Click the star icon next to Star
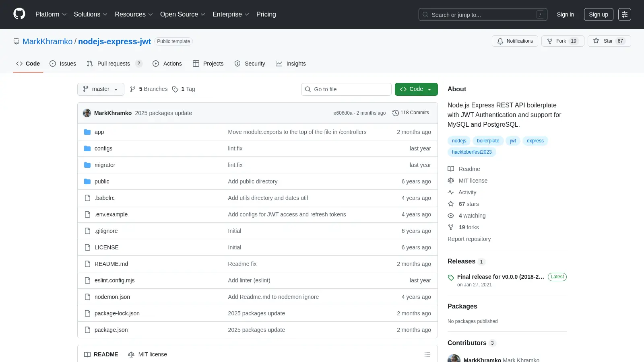Screen dimensions: 644x362 click(x=596, y=41)
